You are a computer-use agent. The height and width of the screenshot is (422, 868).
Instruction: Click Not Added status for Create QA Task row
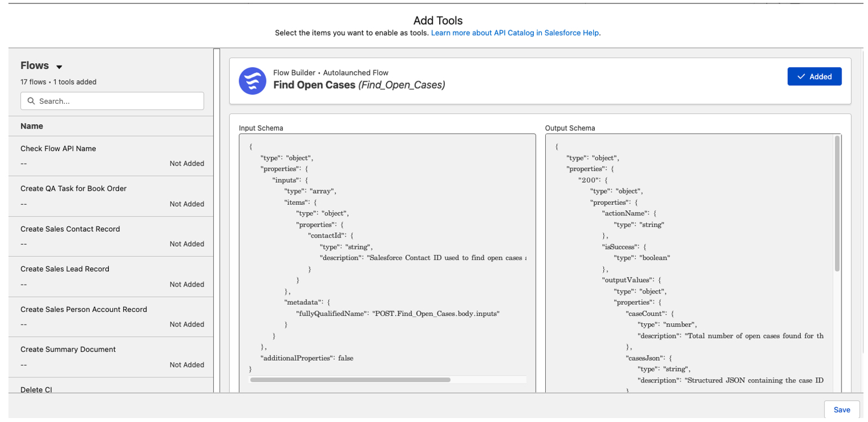click(x=187, y=204)
